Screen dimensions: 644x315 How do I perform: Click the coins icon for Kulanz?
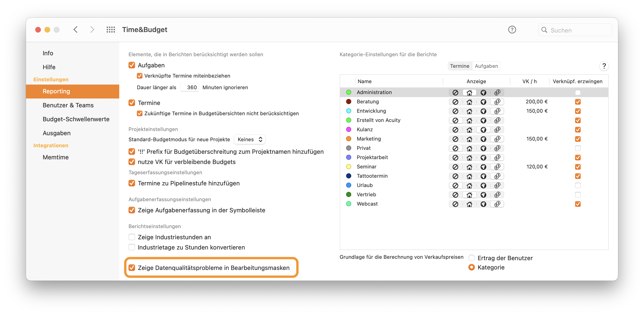point(497,129)
